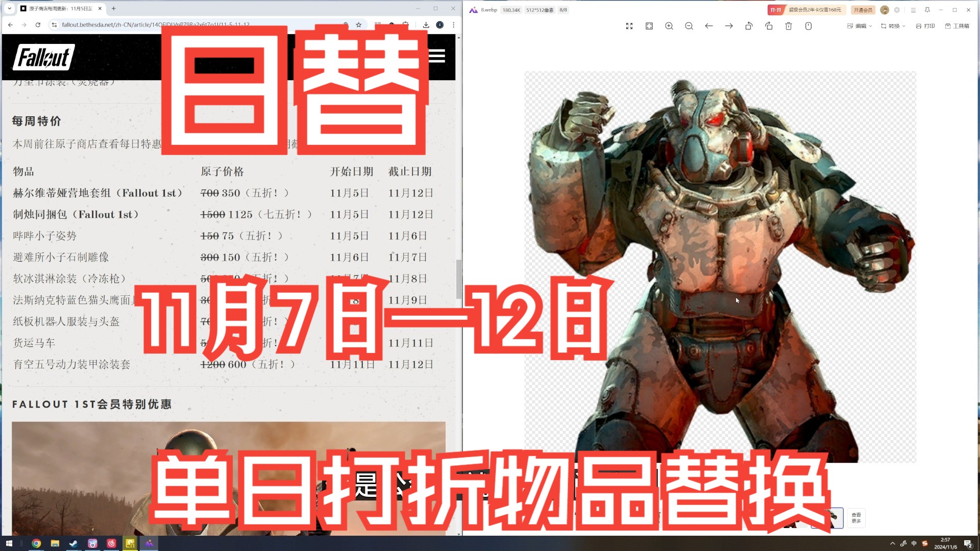Delete current image with trash icon

click(789, 26)
